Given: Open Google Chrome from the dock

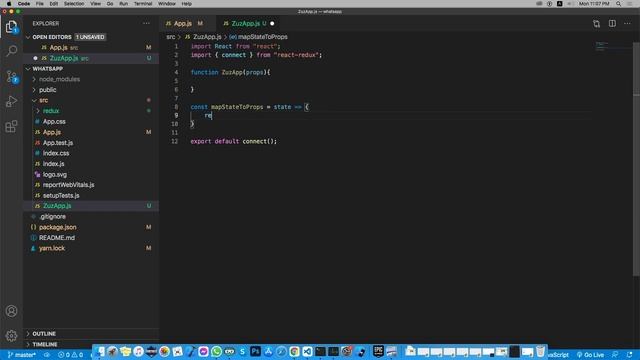Looking at the screenshot, I should click(x=294, y=351).
